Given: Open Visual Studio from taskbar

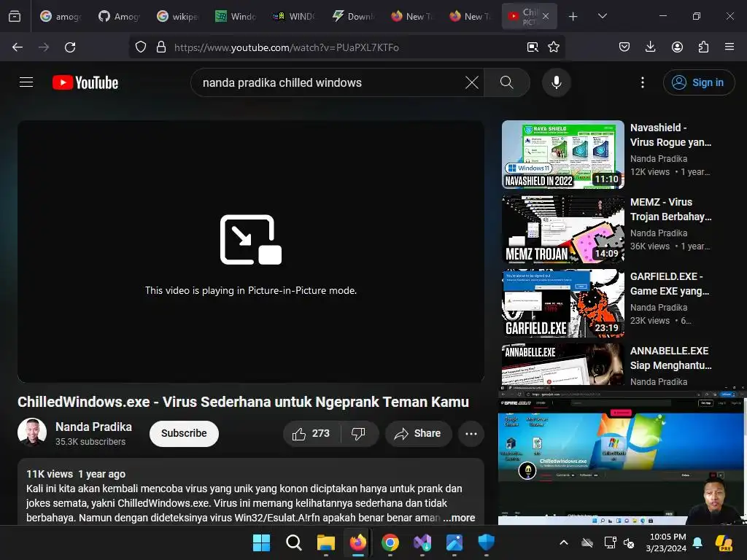Looking at the screenshot, I should [x=422, y=542].
